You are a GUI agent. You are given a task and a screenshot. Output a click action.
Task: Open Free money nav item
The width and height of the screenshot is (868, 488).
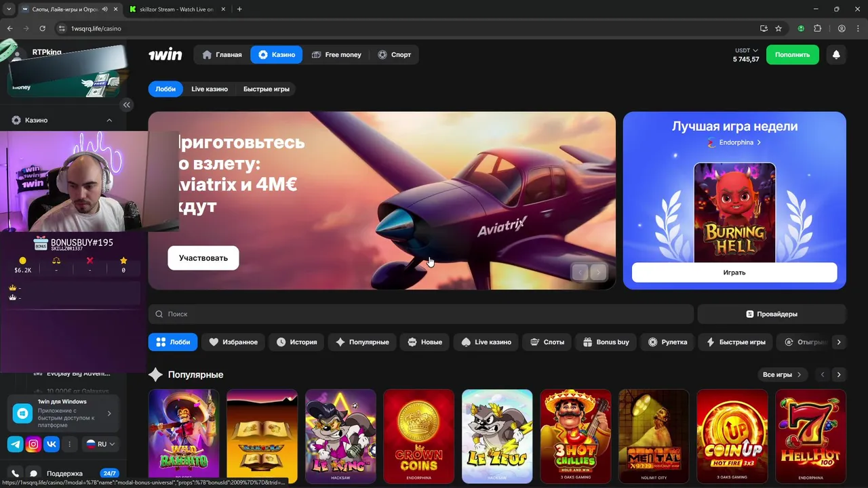336,55
